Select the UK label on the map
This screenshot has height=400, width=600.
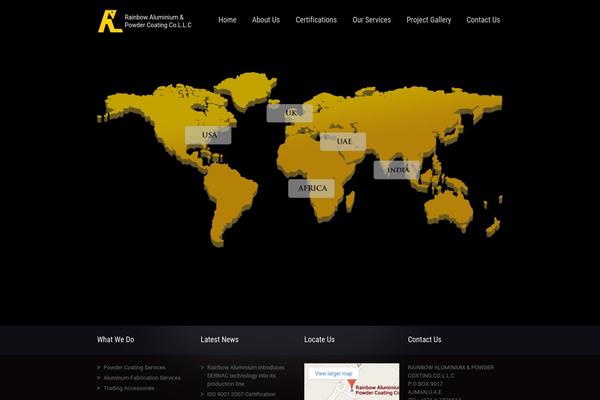(290, 113)
